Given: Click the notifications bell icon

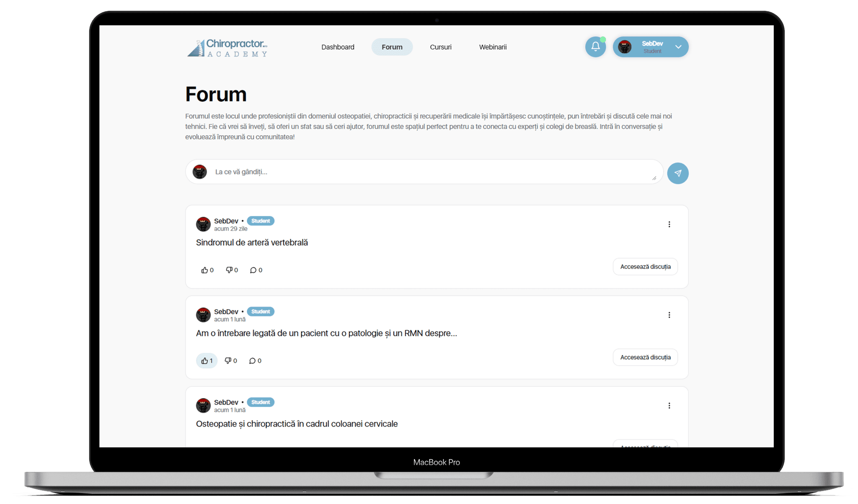Looking at the screenshot, I should coord(595,47).
